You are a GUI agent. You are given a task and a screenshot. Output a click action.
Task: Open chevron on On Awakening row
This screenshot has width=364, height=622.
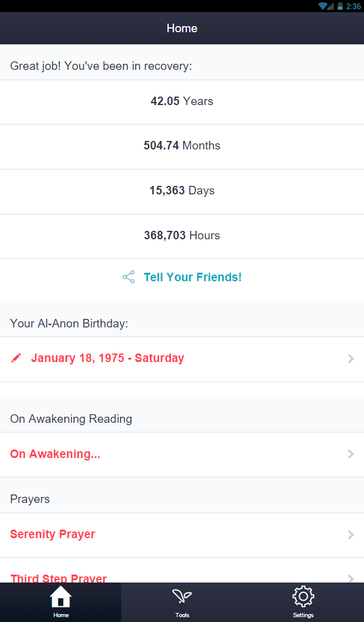click(x=351, y=454)
